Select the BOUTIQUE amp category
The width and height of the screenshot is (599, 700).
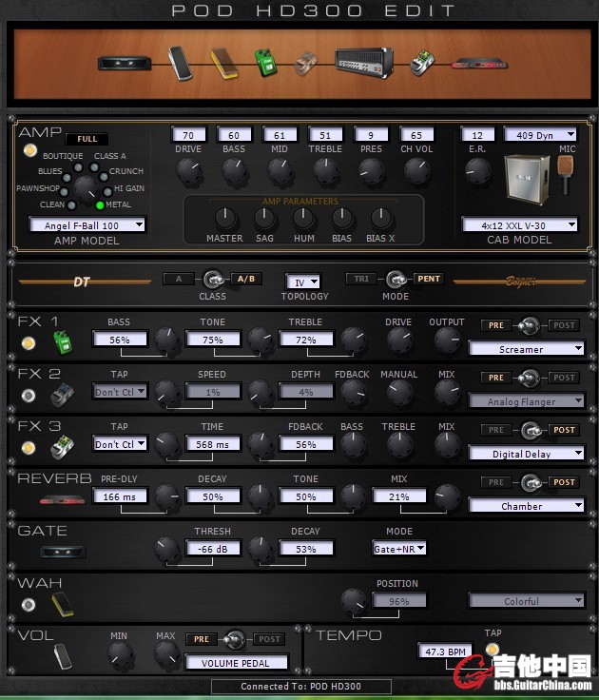[78, 167]
